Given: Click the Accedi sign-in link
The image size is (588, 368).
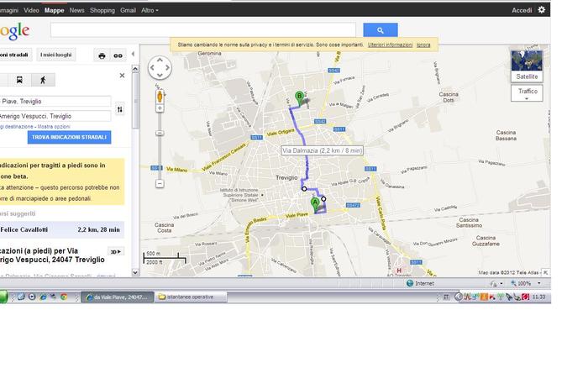Looking at the screenshot, I should 522,10.
